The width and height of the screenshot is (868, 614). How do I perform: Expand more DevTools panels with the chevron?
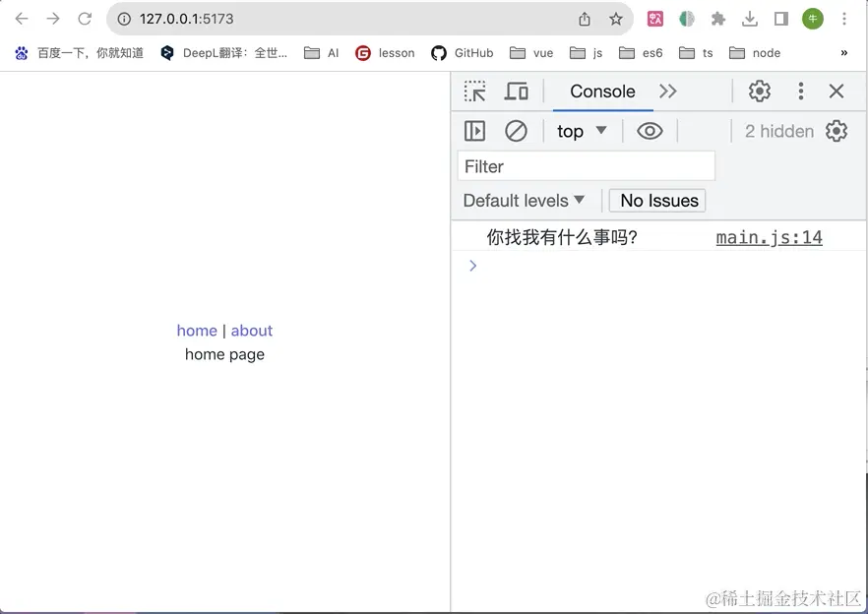tap(668, 92)
